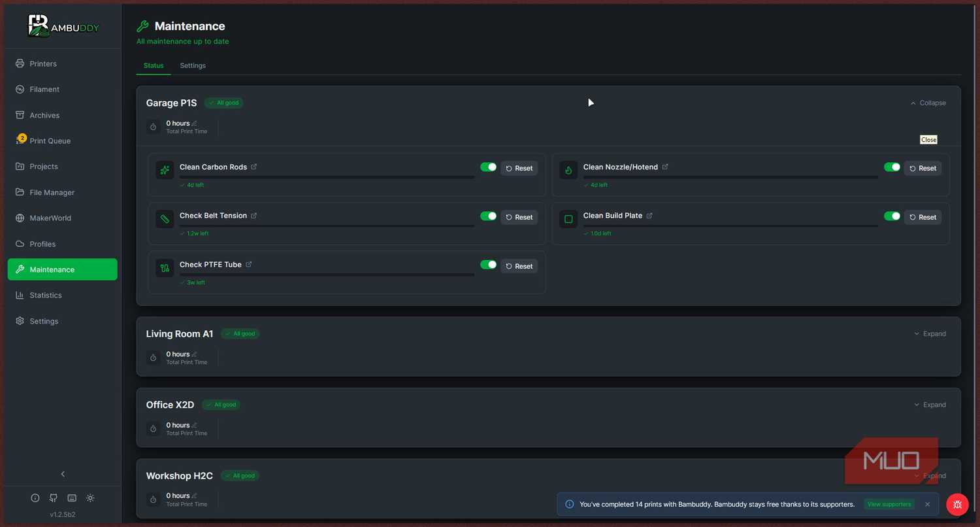
Task: Expand the Office X2D section
Action: pyautogui.click(x=930, y=405)
